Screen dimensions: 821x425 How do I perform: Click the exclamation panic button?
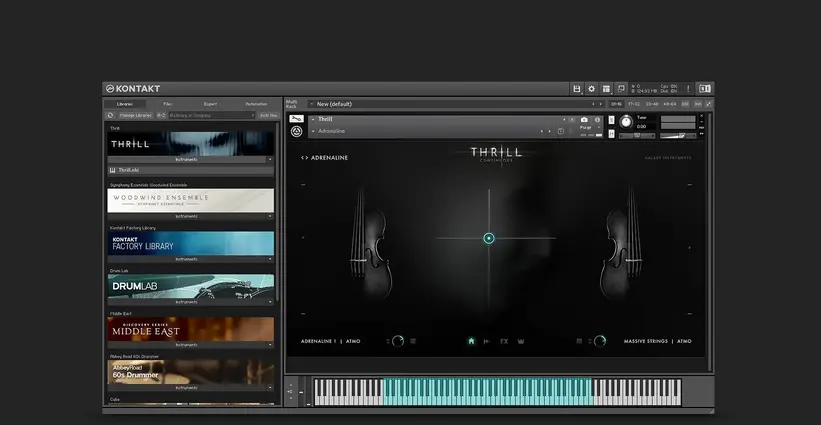[688, 88]
